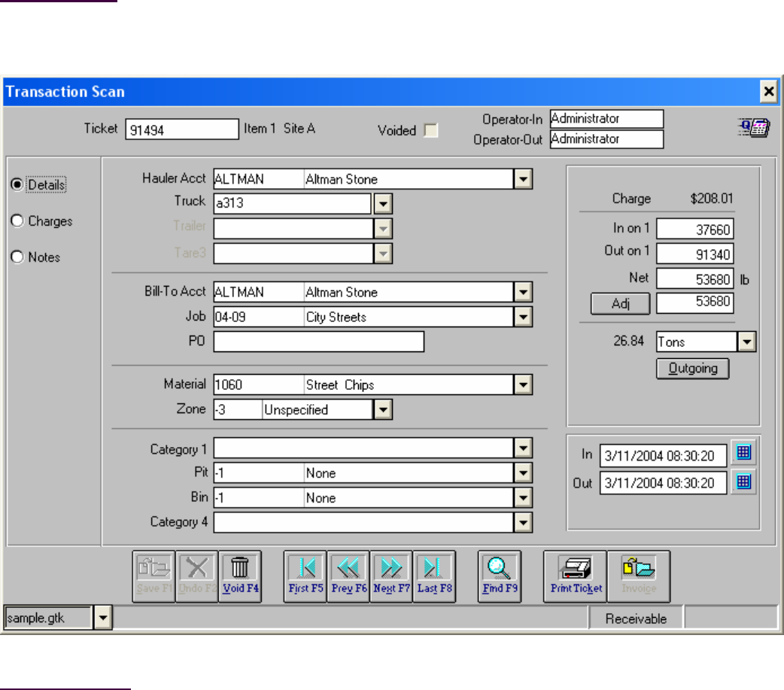Toggle the Voided checkbox
The image size is (784, 690).
(x=431, y=131)
